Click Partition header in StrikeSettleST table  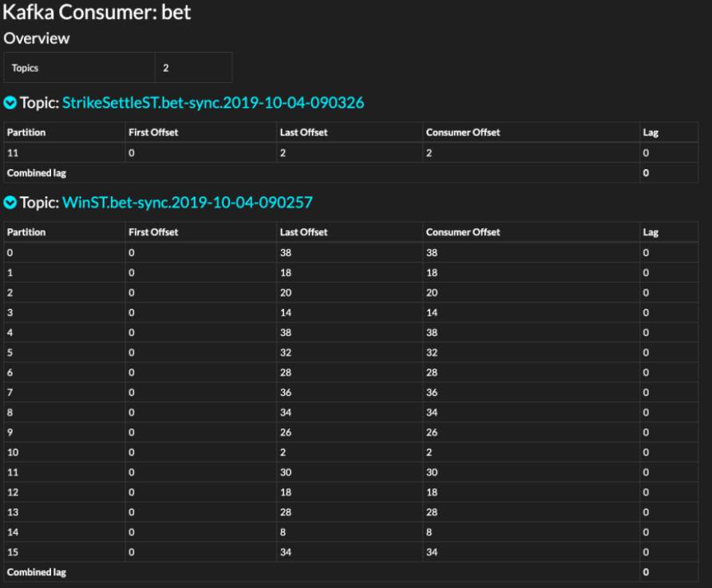coord(26,132)
